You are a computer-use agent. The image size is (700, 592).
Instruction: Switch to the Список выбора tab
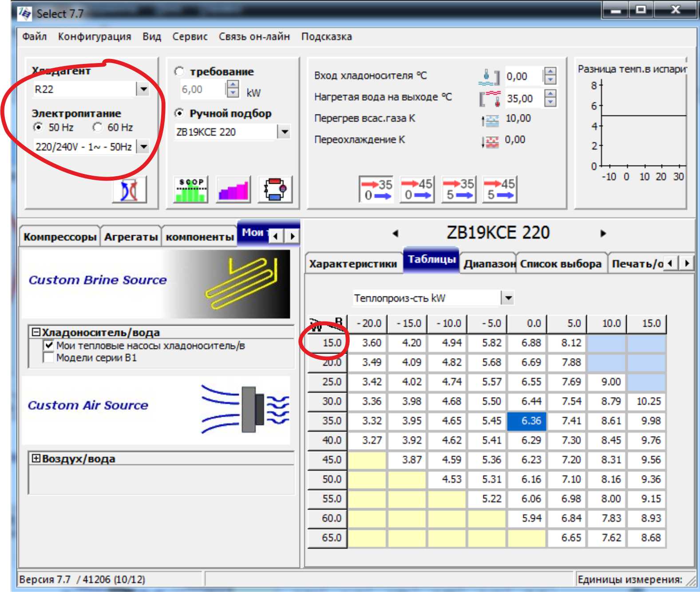[x=561, y=264]
